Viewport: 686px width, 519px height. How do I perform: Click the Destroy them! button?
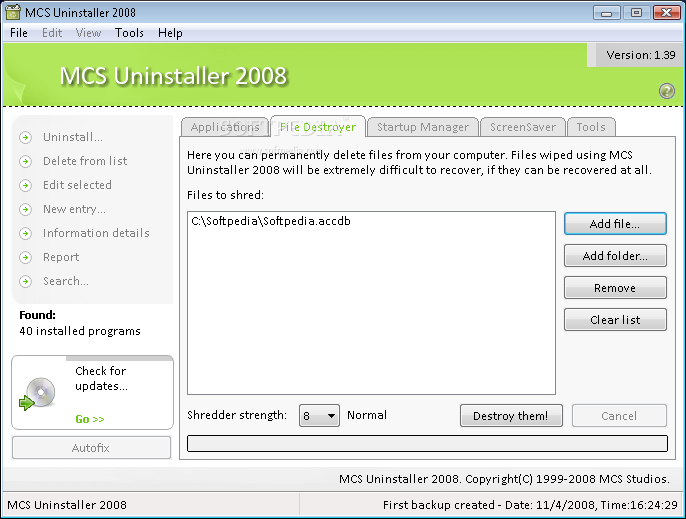click(x=511, y=415)
